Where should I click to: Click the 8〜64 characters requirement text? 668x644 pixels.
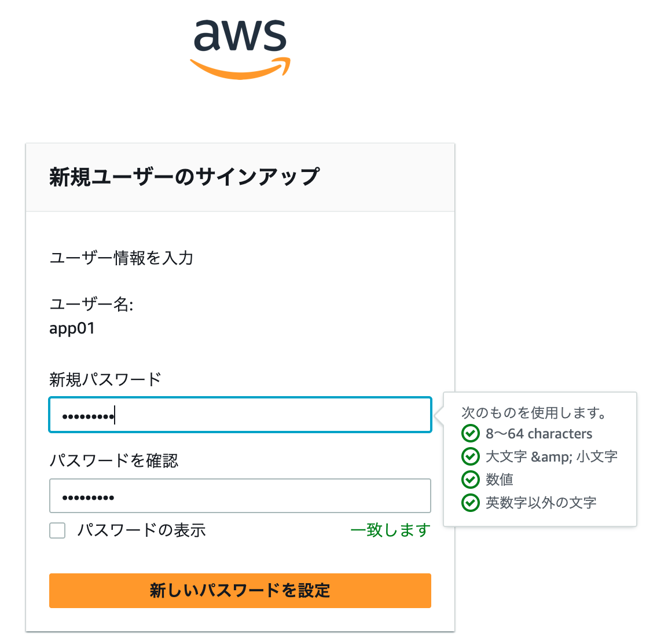539,434
